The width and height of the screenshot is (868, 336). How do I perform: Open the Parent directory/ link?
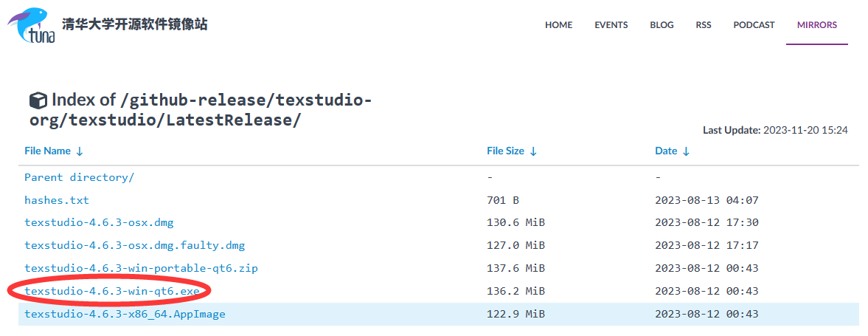pos(79,177)
